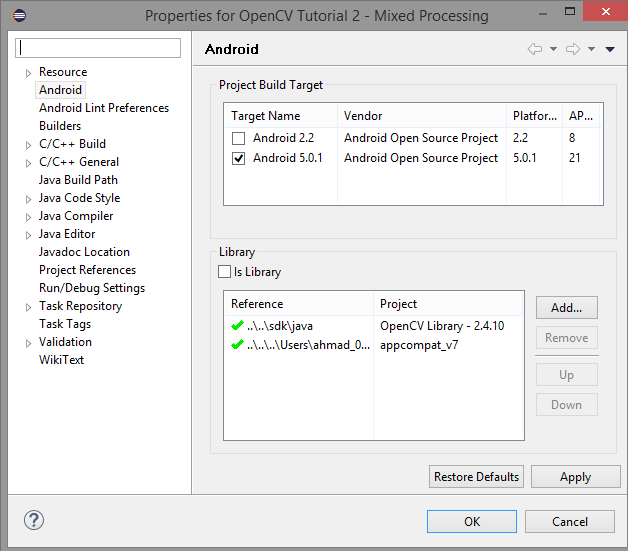The height and width of the screenshot is (551, 628).
Task: Confirm with the OK button
Action: pos(472,521)
